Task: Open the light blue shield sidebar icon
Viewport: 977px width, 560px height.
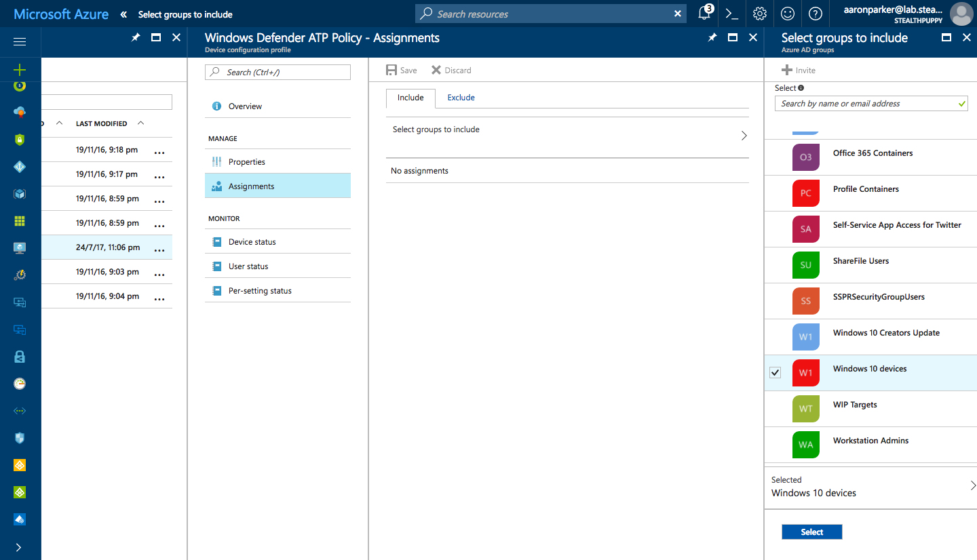Action: click(x=20, y=438)
